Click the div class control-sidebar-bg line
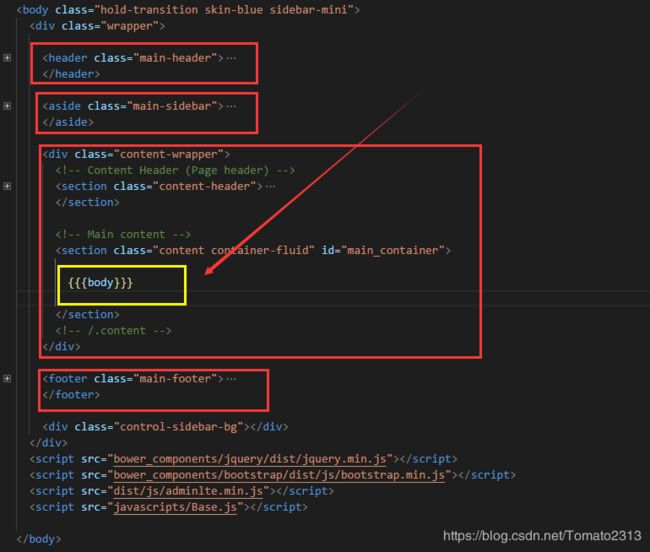Image resolution: width=650 pixels, height=552 pixels. [x=165, y=427]
